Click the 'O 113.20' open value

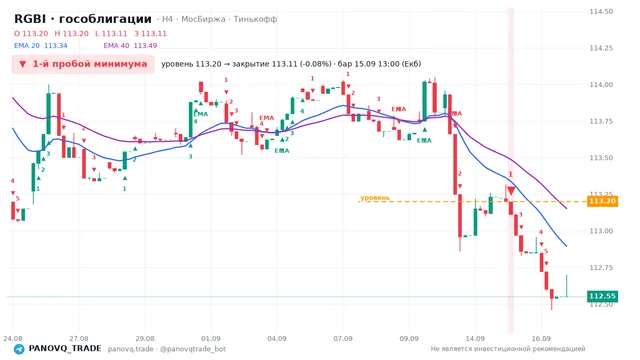coord(31,33)
